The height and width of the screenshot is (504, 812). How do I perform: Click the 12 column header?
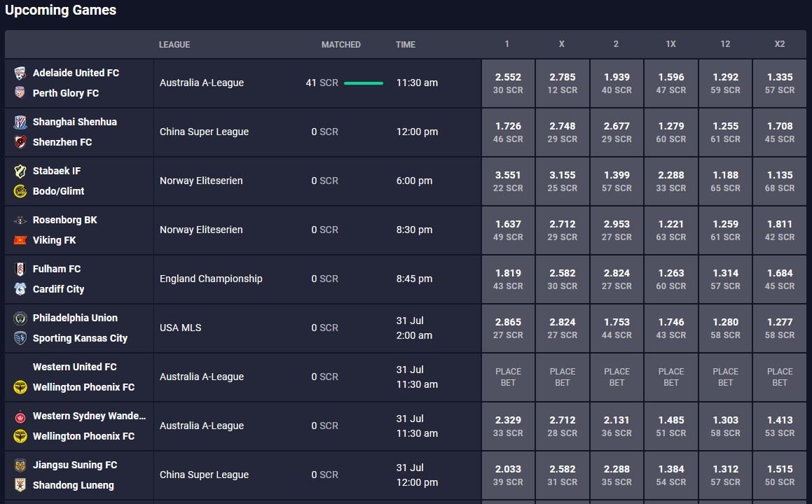pyautogui.click(x=725, y=44)
